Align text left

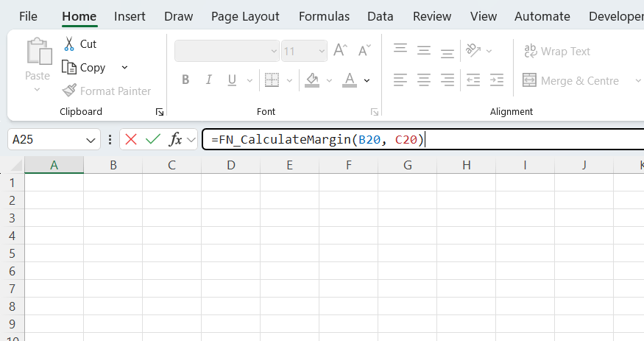[x=400, y=80]
